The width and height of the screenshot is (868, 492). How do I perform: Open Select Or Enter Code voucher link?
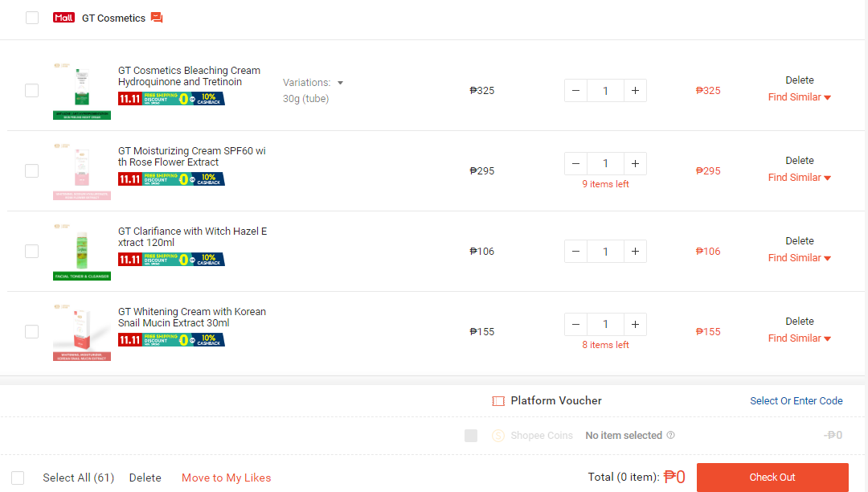click(x=796, y=400)
